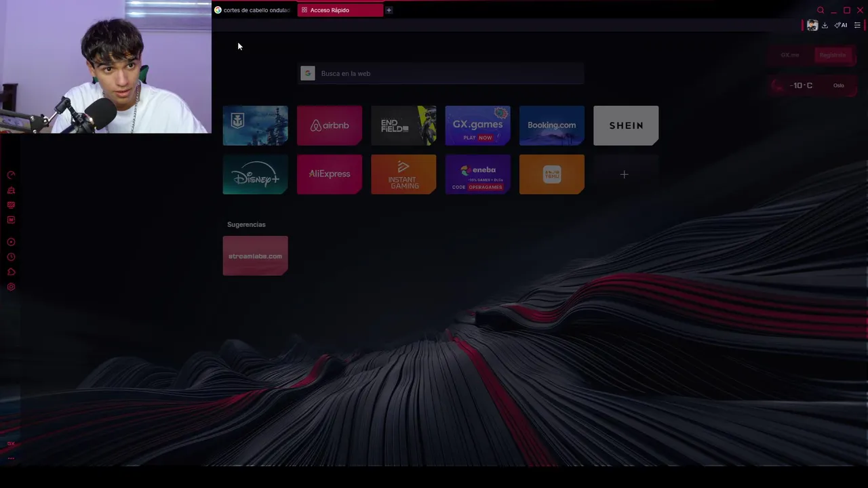Click the GX logo at sidebar bottom
The width and height of the screenshot is (868, 488).
11,444
